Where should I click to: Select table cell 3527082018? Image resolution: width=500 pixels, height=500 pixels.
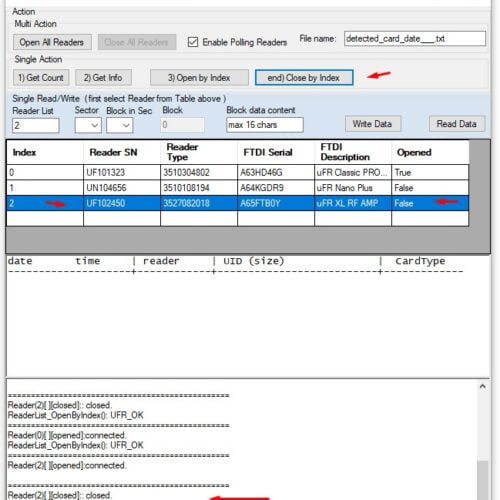pyautogui.click(x=199, y=203)
